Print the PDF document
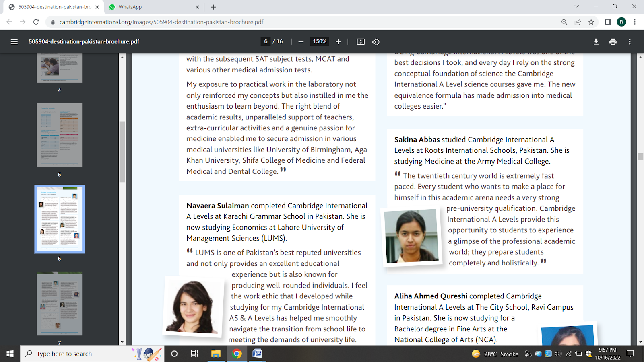This screenshot has width=644, height=362. 613,41
